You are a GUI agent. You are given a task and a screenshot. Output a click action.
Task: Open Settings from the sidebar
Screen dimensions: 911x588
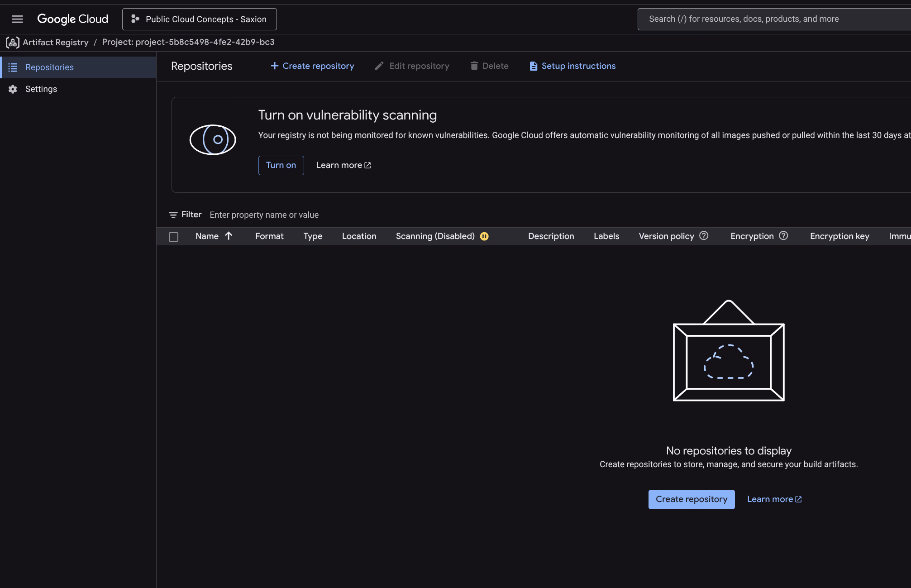(41, 89)
